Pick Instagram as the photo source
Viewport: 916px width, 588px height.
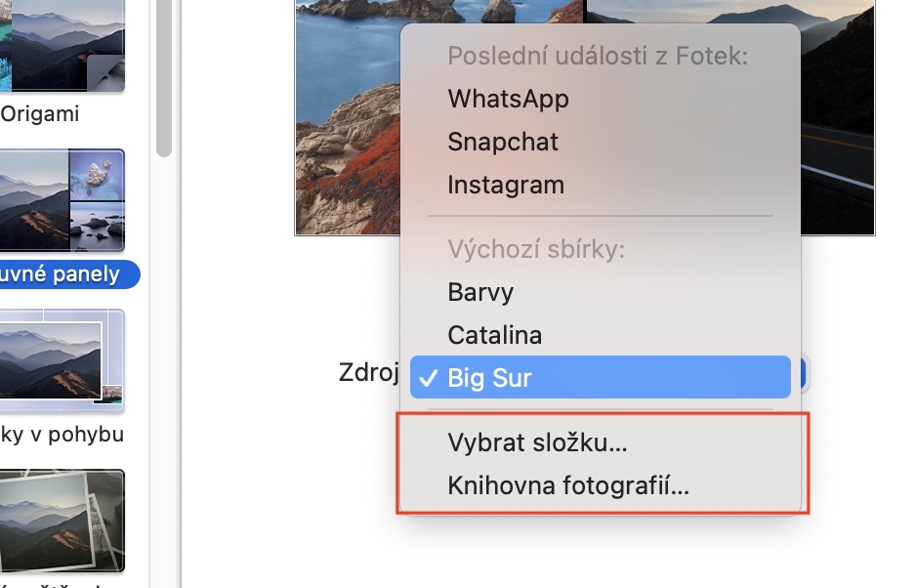600,186
